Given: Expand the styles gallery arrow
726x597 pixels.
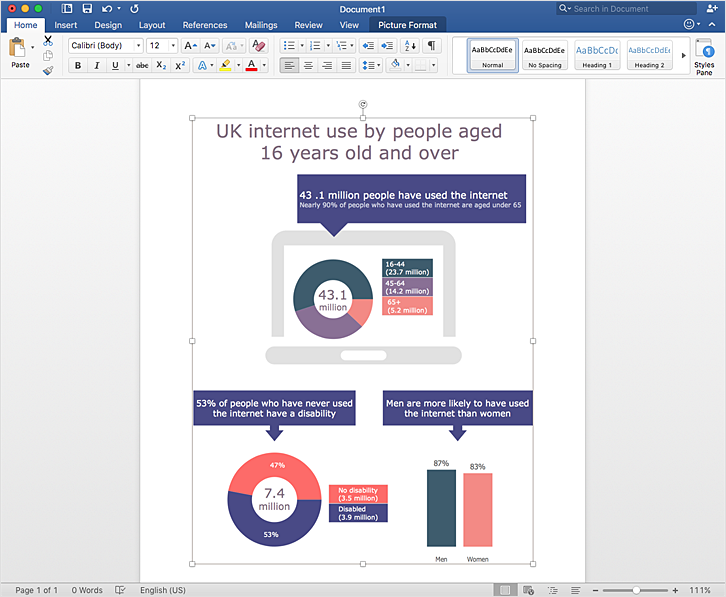Looking at the screenshot, I should point(683,55).
